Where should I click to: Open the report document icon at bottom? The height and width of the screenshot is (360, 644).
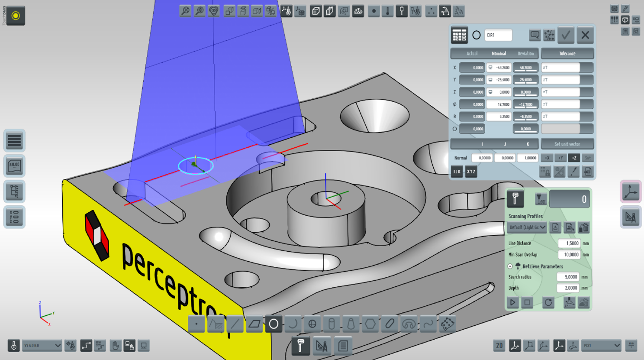coord(343,346)
